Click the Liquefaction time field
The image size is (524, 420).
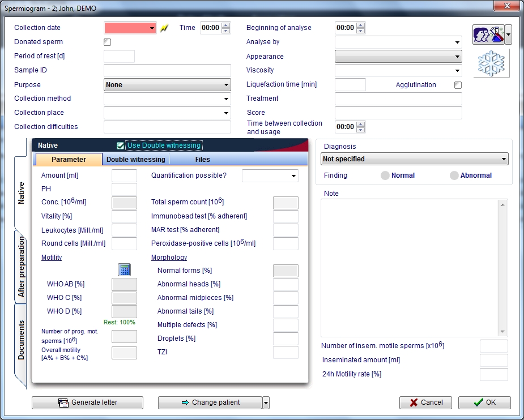pyautogui.click(x=350, y=85)
